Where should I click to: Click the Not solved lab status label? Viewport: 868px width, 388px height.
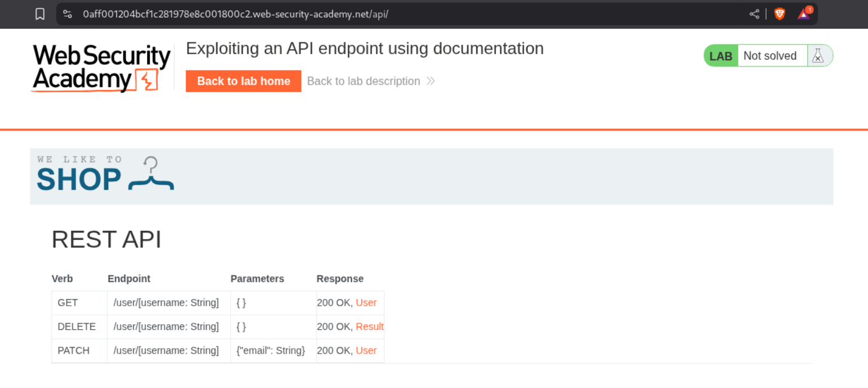pyautogui.click(x=769, y=56)
